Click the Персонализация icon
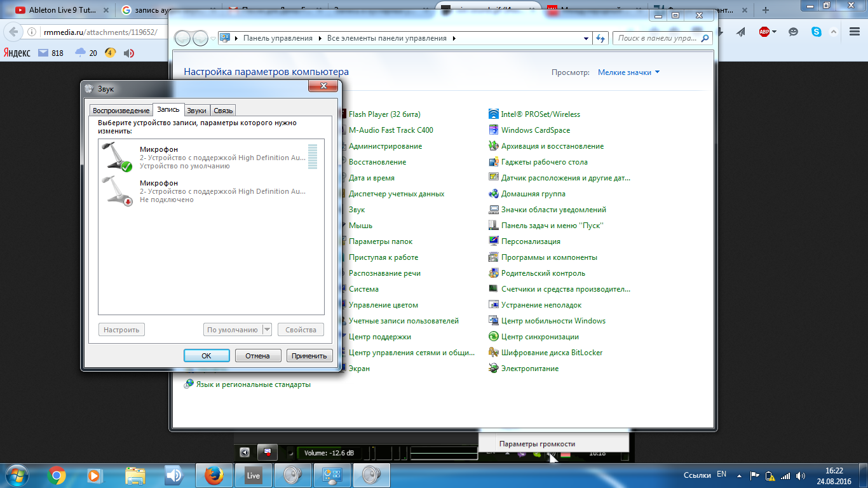The height and width of the screenshot is (488, 868). pos(494,241)
